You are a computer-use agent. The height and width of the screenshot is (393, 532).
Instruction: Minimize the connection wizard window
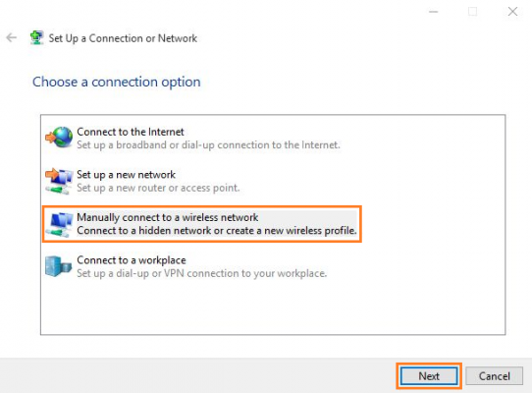433,12
